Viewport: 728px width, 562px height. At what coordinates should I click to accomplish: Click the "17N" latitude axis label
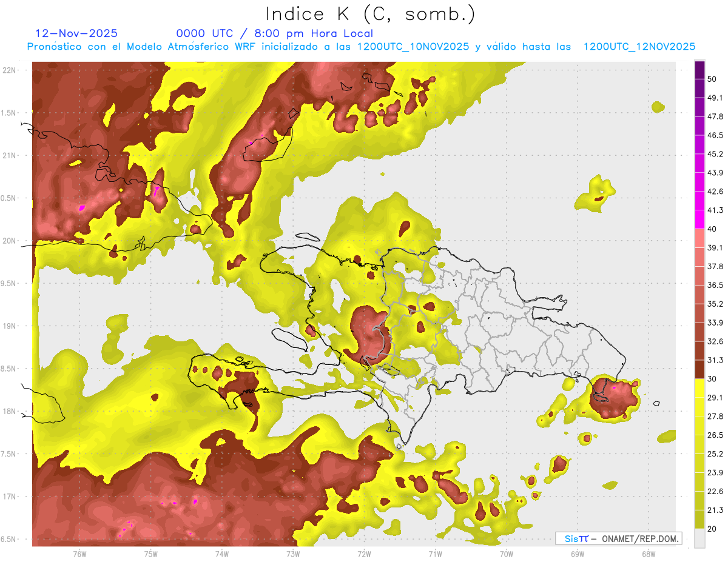[8, 497]
